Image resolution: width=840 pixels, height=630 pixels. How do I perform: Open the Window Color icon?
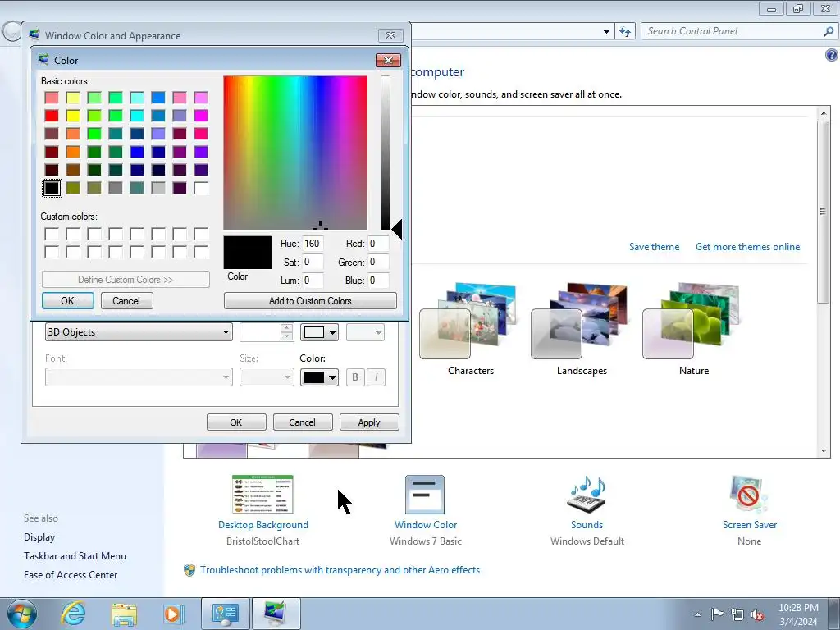pyautogui.click(x=425, y=495)
